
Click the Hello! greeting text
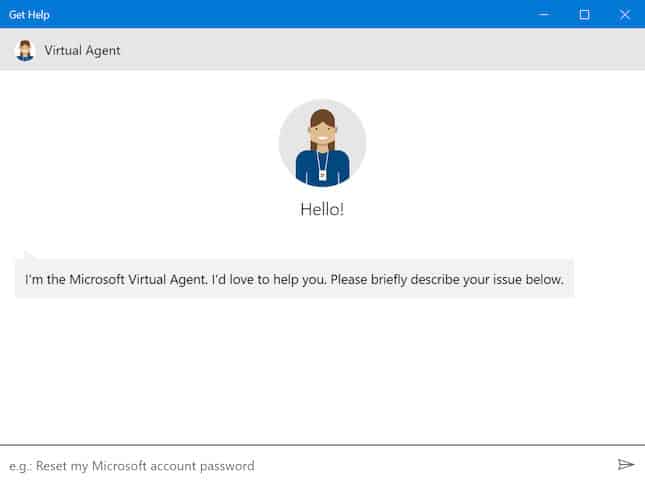point(322,210)
